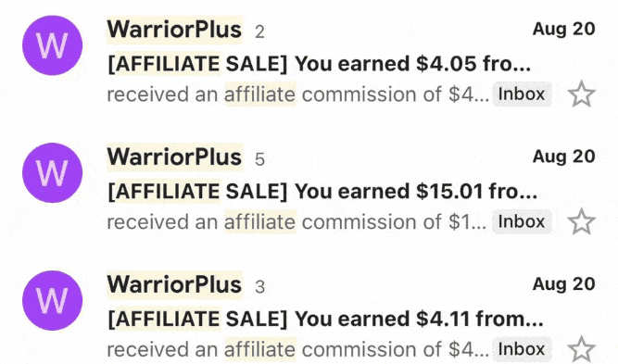
Task: Click the Aug 20 date of first email
Action: click(563, 29)
